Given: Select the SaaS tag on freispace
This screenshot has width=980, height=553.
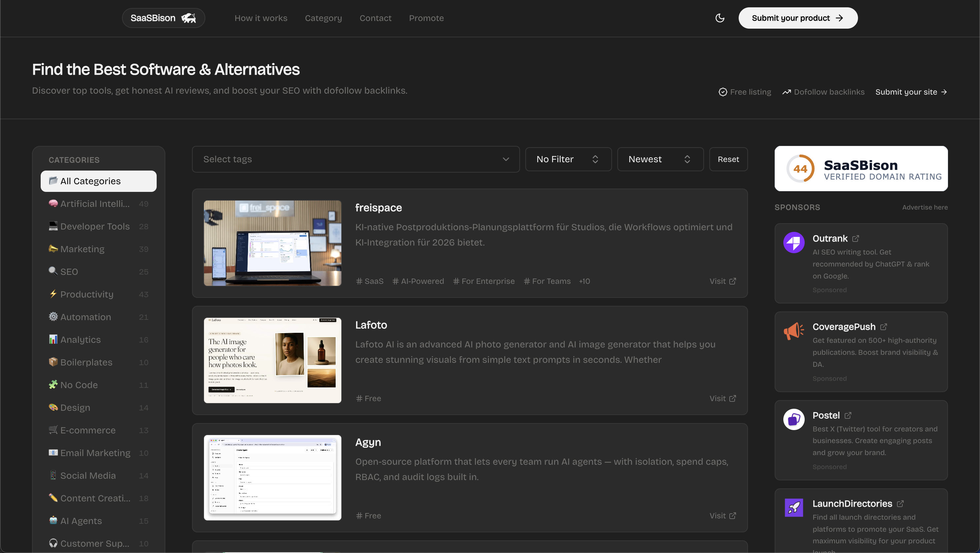Looking at the screenshot, I should point(370,281).
